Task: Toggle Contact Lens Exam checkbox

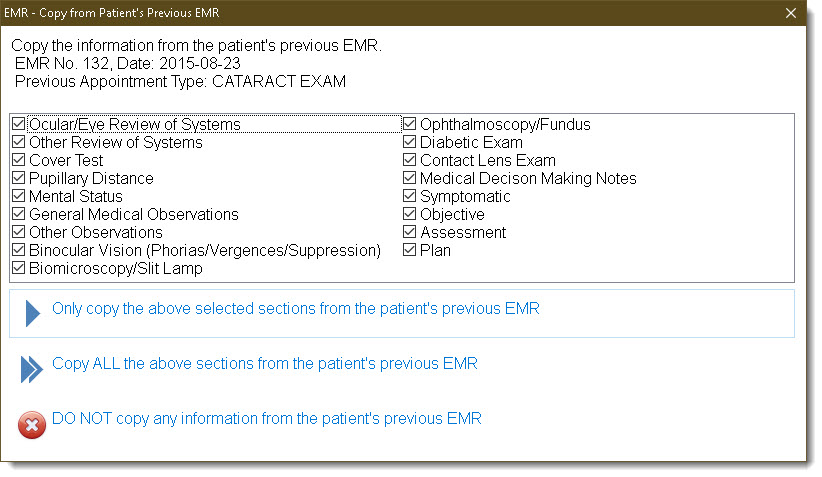Action: click(409, 160)
